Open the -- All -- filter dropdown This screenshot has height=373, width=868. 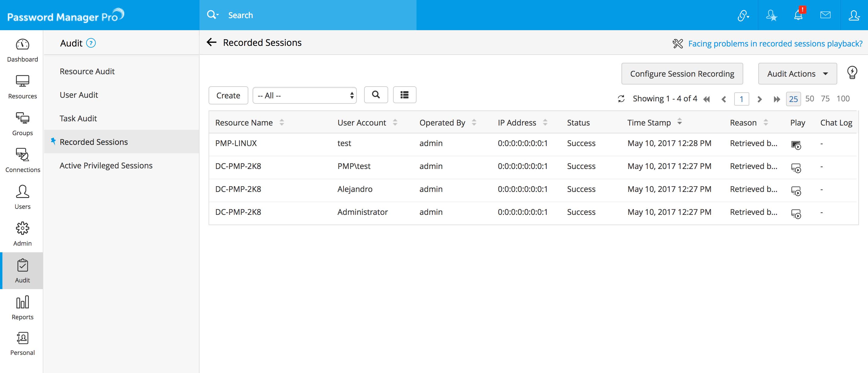[x=304, y=96]
